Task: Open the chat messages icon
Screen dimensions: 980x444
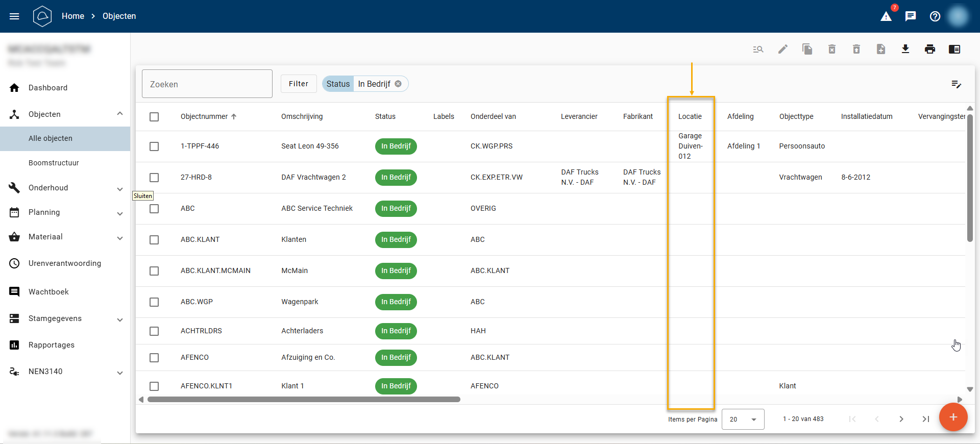Action: click(x=911, y=16)
